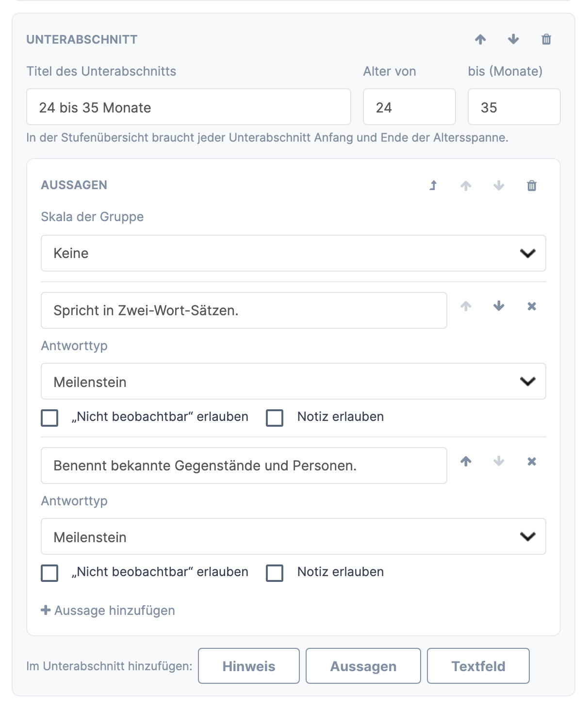
Task: Click the 'Im Unterabschnitt hinzufügen:' label
Action: (110, 666)
